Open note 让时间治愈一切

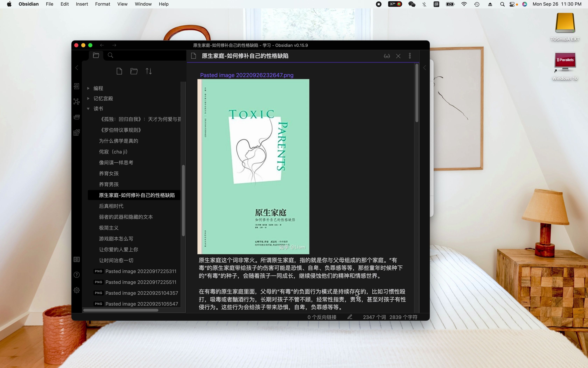[x=116, y=260]
